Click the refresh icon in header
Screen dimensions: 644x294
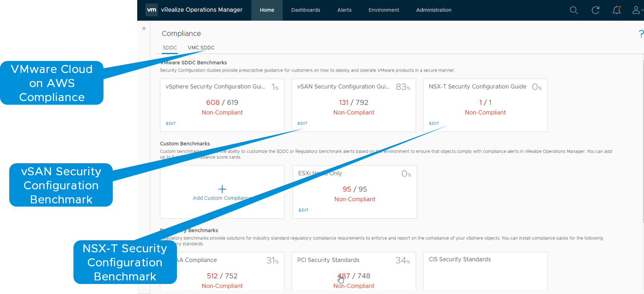(x=595, y=10)
